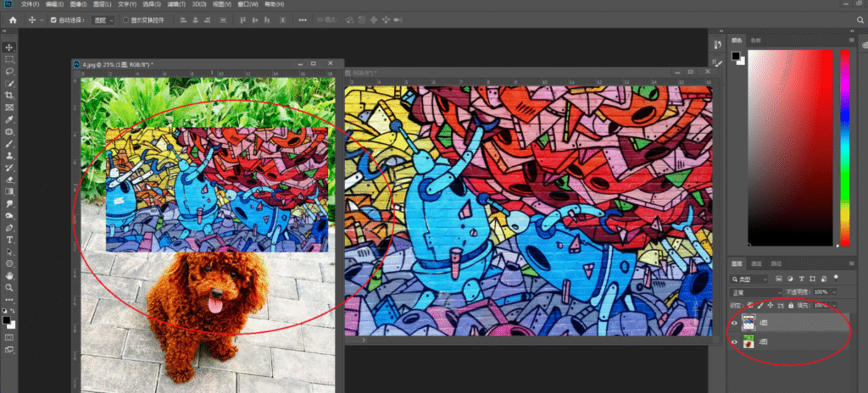Toggle lock all padlock icon
The width and height of the screenshot is (868, 393).
coord(791,305)
